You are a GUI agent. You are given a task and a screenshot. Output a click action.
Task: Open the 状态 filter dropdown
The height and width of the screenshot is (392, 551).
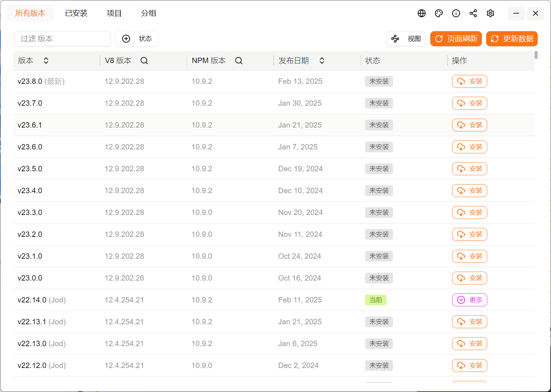137,39
